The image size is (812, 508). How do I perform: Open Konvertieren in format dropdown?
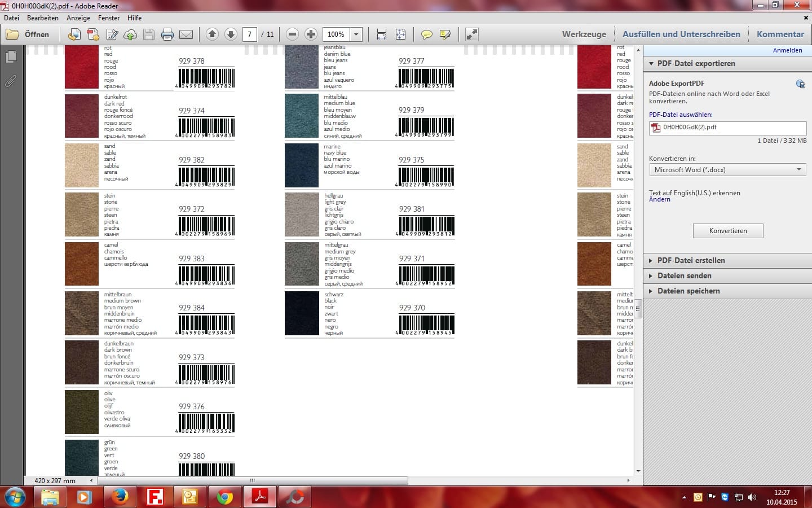pyautogui.click(x=727, y=170)
